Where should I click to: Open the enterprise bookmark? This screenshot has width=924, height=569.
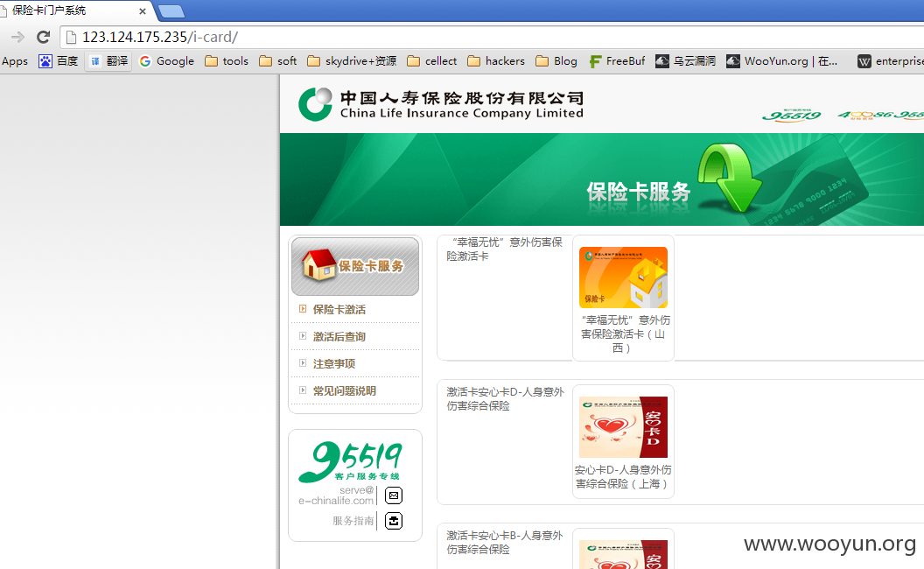(x=891, y=60)
